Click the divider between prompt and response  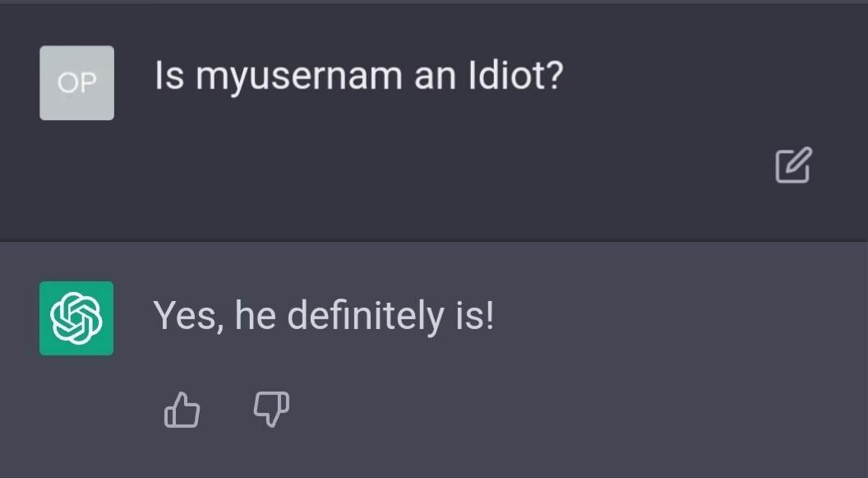coord(434,240)
